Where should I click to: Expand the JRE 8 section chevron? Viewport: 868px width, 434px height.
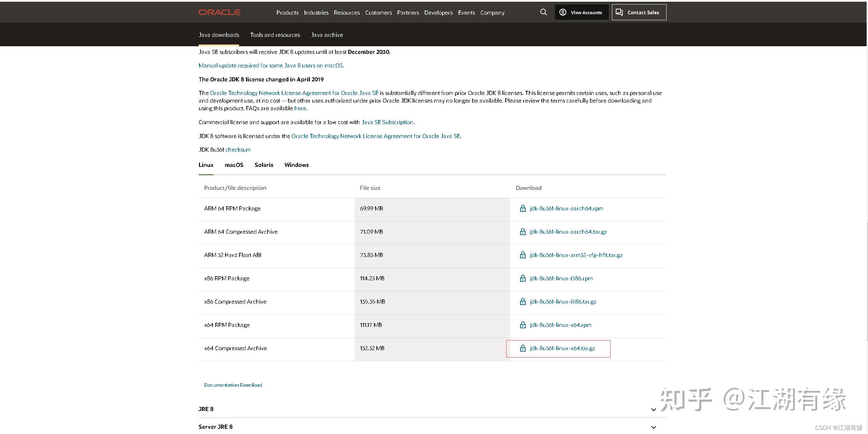(653, 410)
